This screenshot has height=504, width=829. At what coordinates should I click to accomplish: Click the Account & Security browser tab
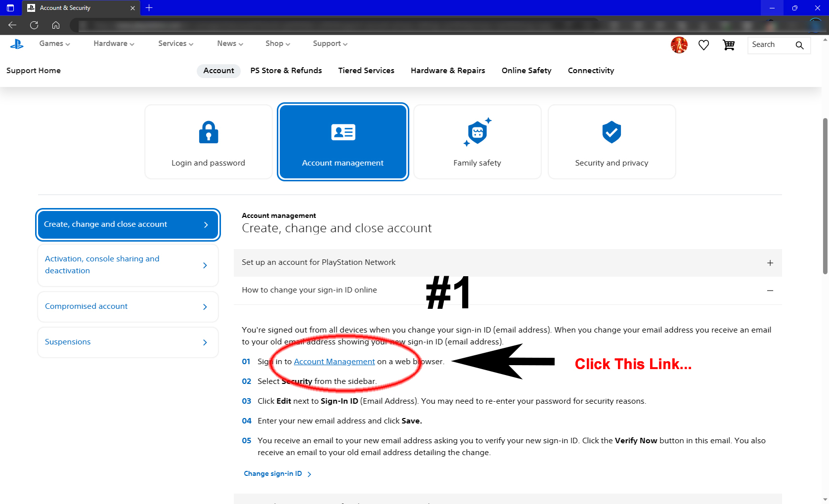[x=81, y=8]
